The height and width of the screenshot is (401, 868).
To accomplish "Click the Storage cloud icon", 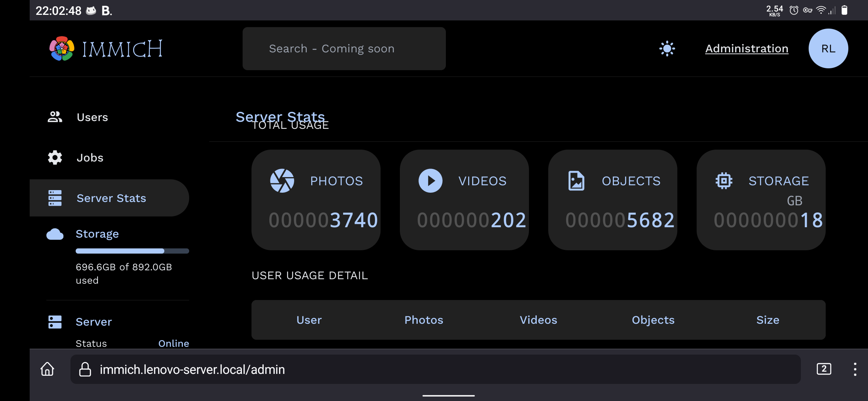I will (x=55, y=234).
